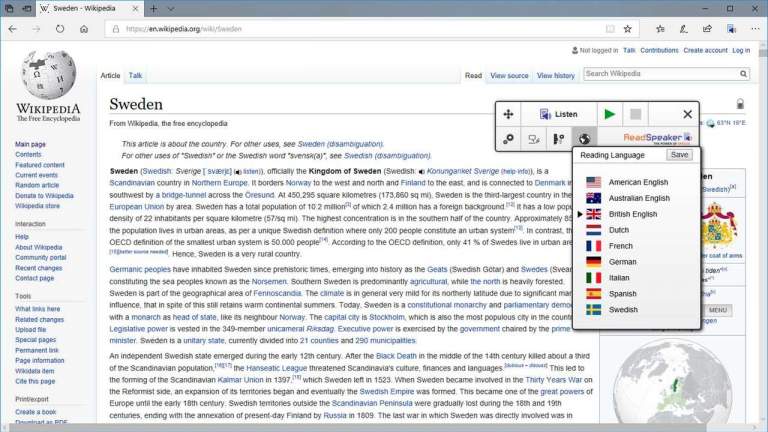Open browser settings and more menu
The width and height of the screenshot is (768, 432).
(755, 29)
